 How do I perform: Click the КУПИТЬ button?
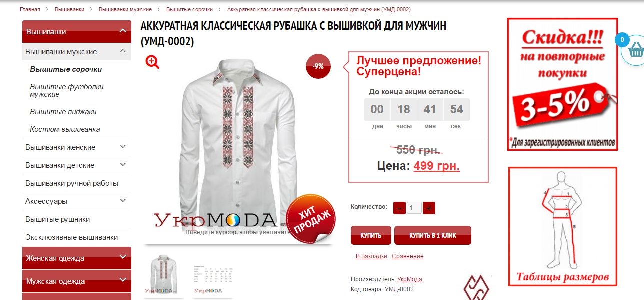(371, 235)
